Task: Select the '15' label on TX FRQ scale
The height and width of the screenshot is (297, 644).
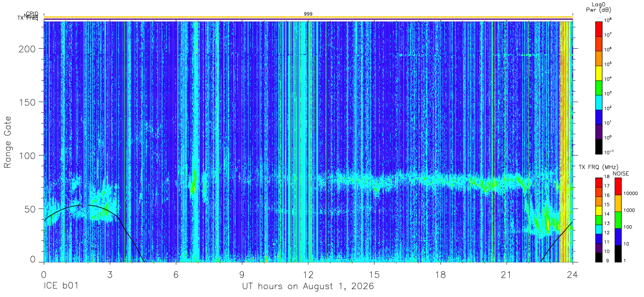Action: 606,205
